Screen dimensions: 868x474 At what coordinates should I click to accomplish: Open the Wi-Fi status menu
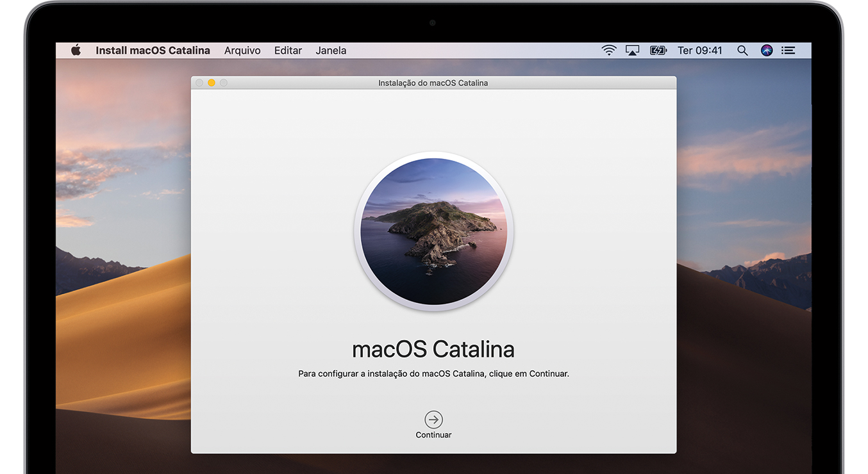608,51
